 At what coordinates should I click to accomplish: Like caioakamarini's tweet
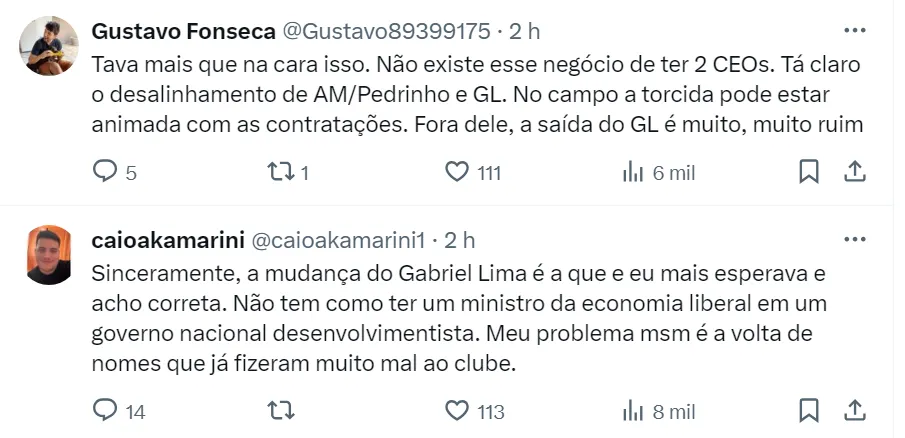coord(457,410)
